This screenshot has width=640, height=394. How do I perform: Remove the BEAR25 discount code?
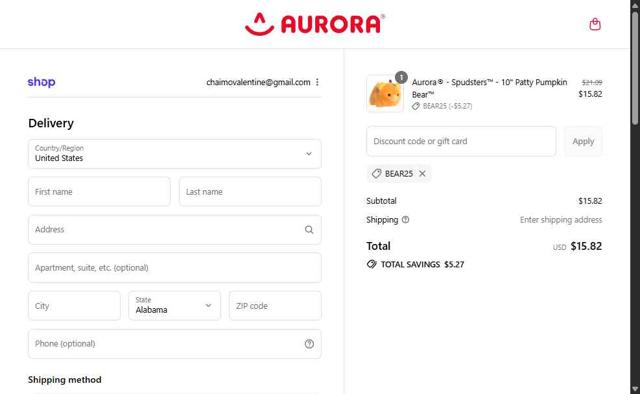[422, 174]
